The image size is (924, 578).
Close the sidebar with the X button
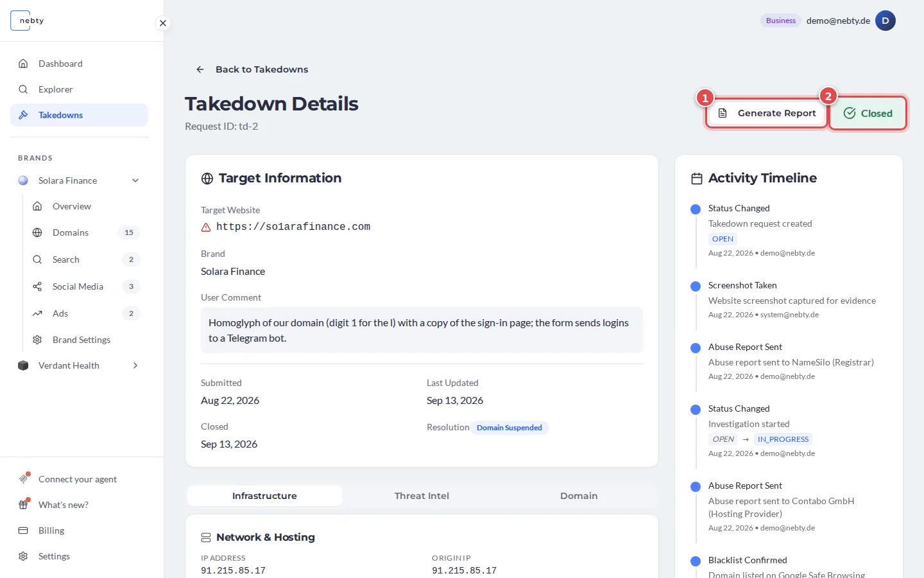pyautogui.click(x=163, y=23)
